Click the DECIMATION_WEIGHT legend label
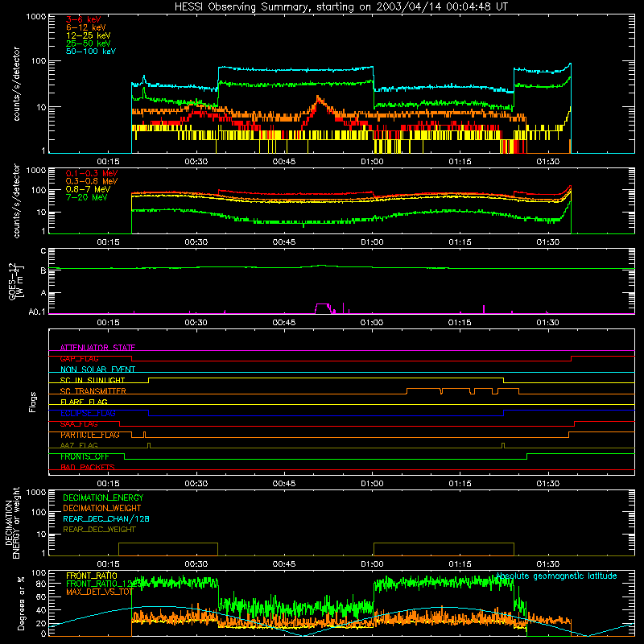 tap(102, 508)
